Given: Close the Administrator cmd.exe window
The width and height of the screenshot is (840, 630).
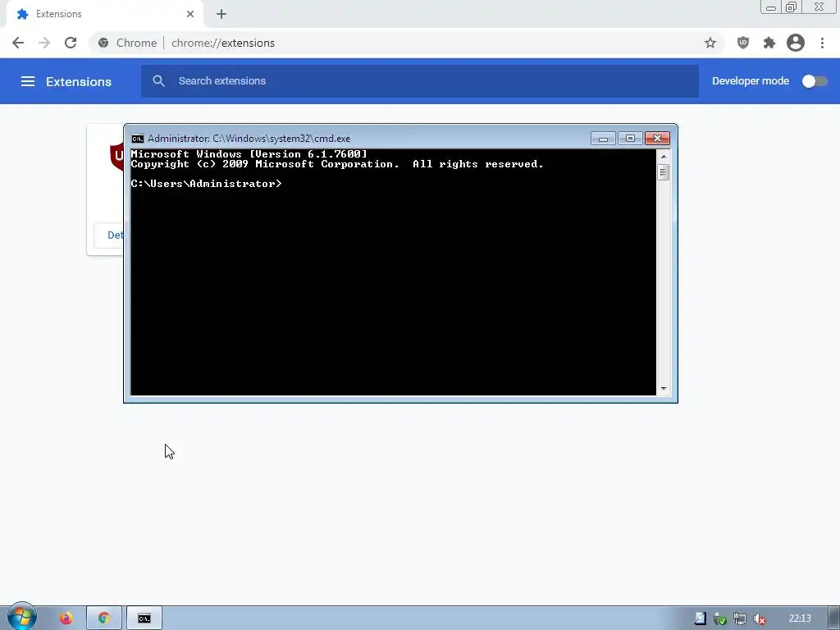Looking at the screenshot, I should tap(657, 139).
